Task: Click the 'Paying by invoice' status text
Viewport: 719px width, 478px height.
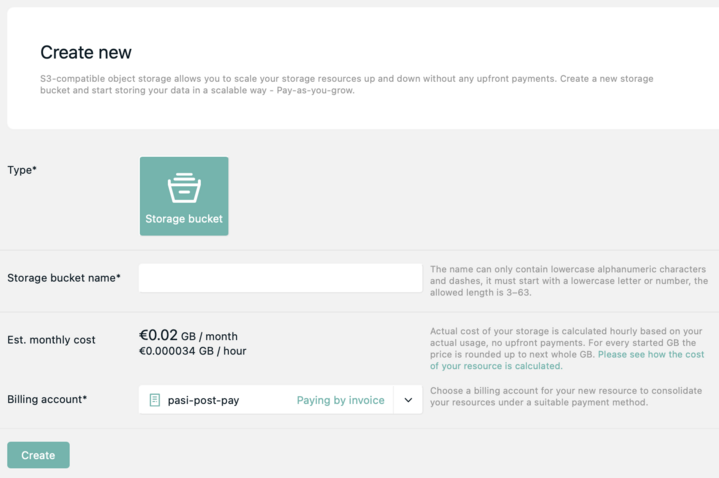Action: pyautogui.click(x=340, y=400)
